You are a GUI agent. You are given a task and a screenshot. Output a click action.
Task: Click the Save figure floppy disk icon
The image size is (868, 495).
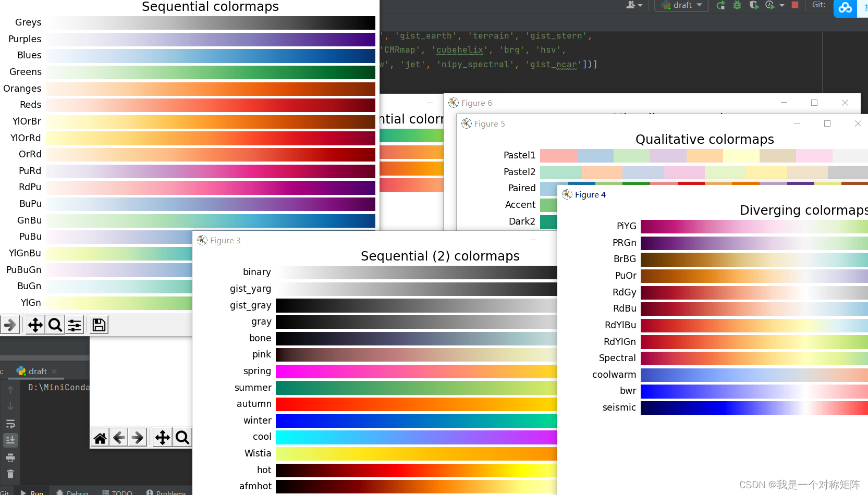point(99,325)
